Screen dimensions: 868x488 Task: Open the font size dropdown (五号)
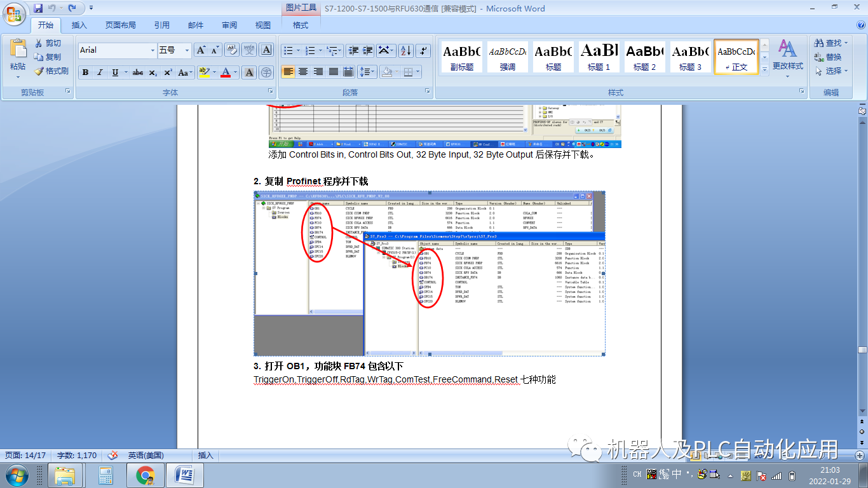(x=187, y=50)
